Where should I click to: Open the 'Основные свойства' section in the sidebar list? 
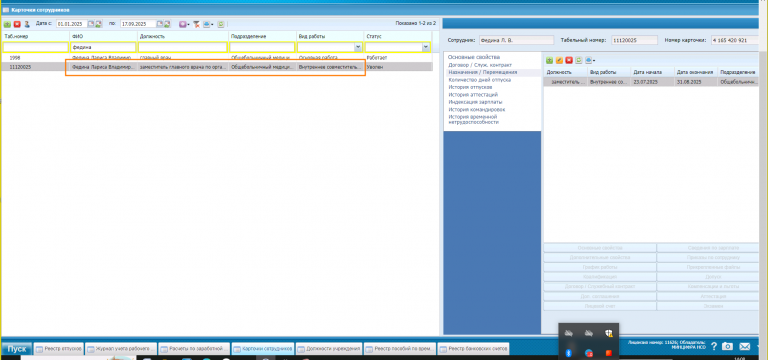[x=473, y=57]
